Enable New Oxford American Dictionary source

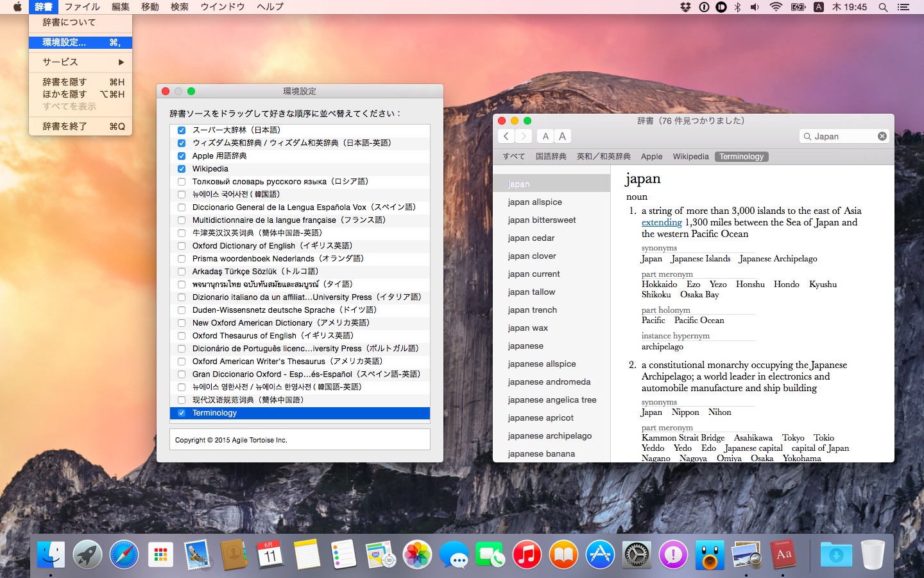(x=182, y=323)
